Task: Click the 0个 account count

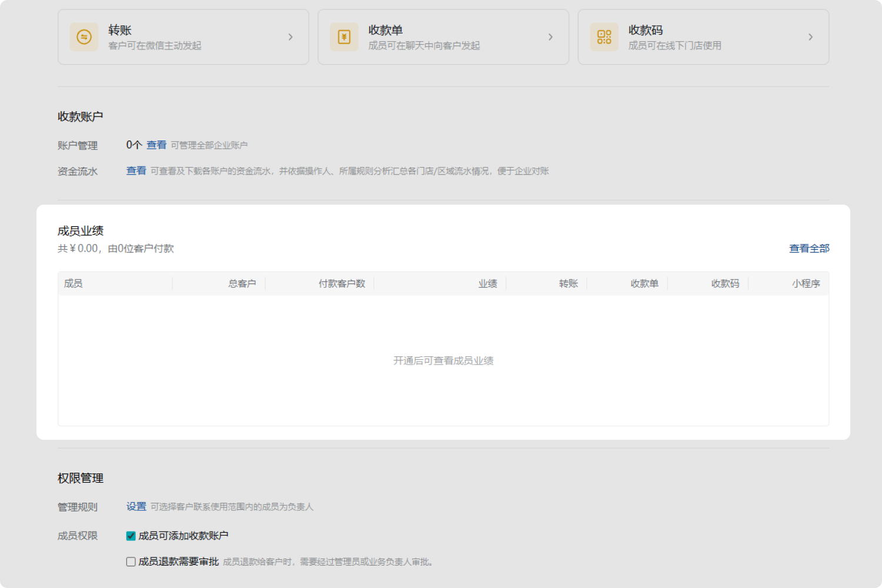Action: pyautogui.click(x=134, y=145)
